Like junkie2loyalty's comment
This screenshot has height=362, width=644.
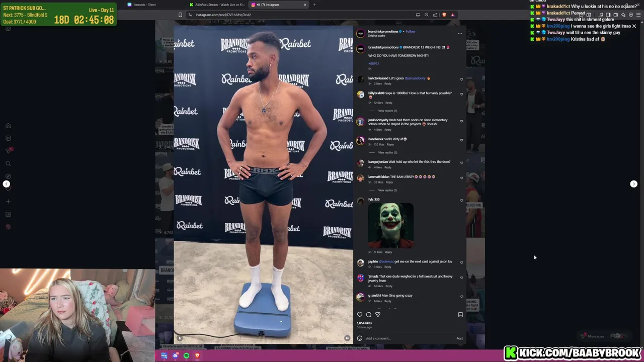tap(461, 121)
